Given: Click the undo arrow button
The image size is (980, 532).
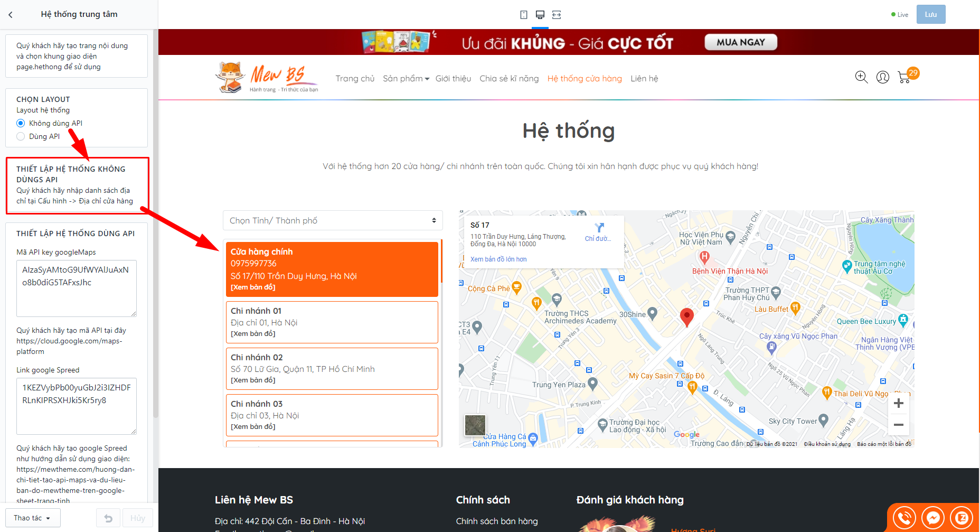Looking at the screenshot, I should (108, 518).
